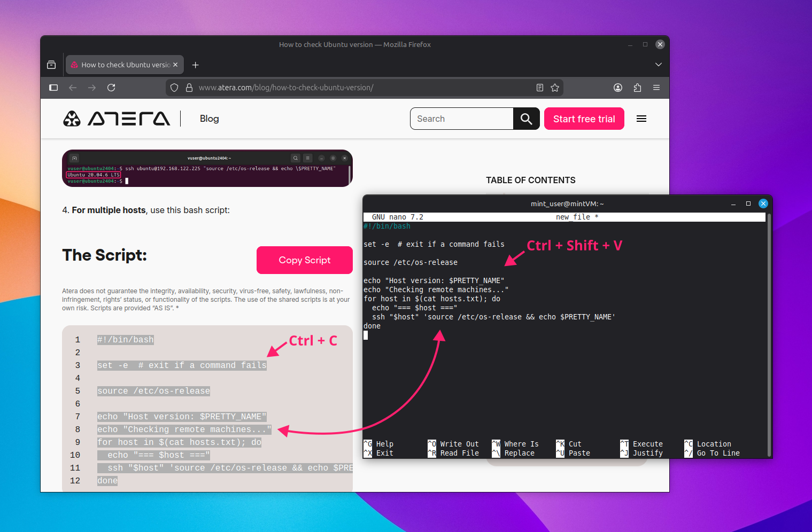
Task: Show site info via the padlock icon
Action: [x=189, y=88]
